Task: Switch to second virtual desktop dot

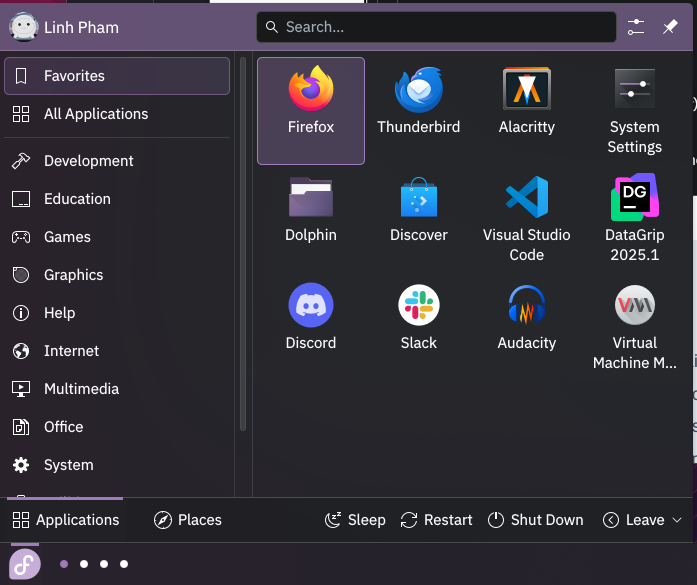Action: click(84, 564)
